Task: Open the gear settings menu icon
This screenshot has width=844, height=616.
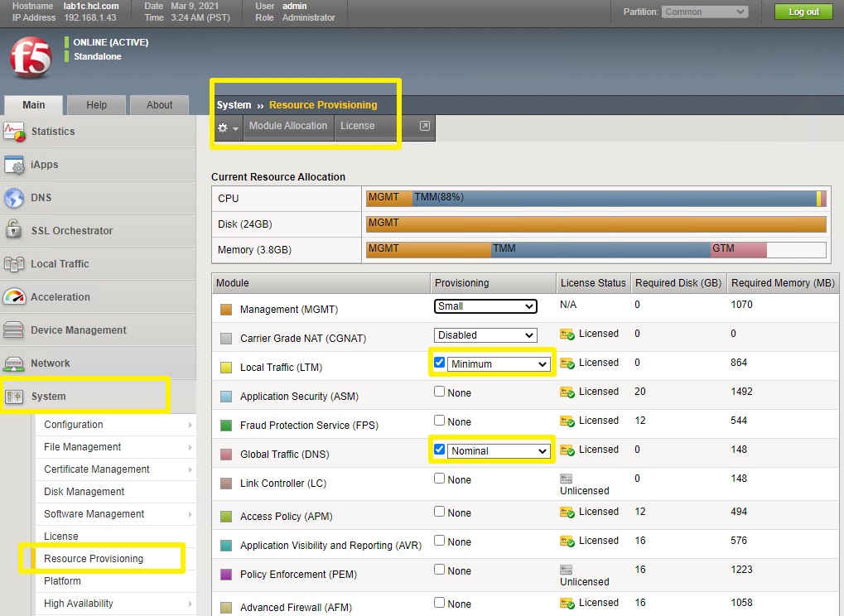Action: pyautogui.click(x=228, y=128)
